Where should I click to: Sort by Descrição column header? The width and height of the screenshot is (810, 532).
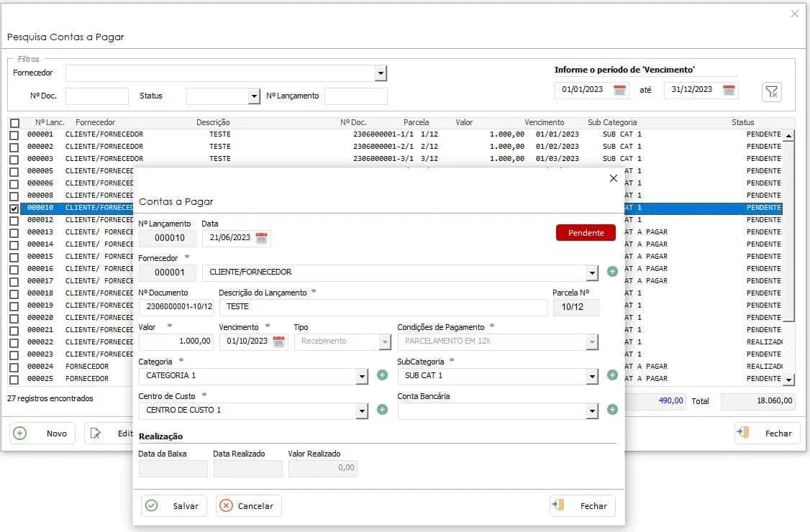tap(213, 122)
